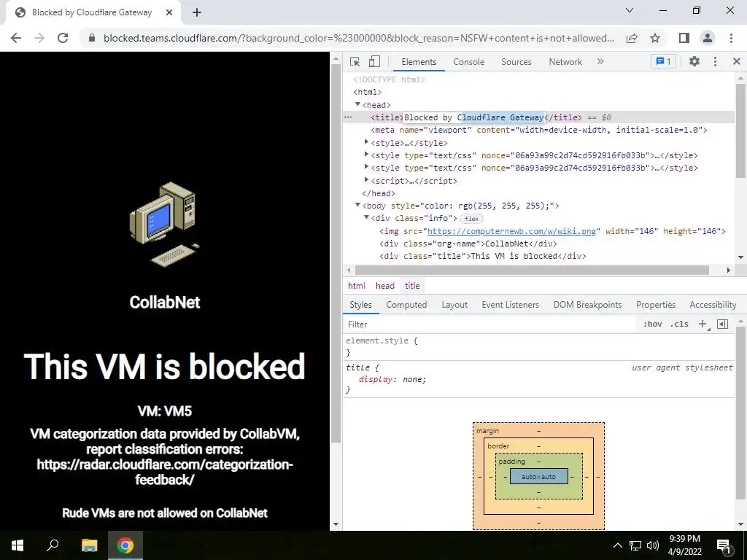Click the display: none declaration
Screen dimensions: 747x560
[x=392, y=379]
